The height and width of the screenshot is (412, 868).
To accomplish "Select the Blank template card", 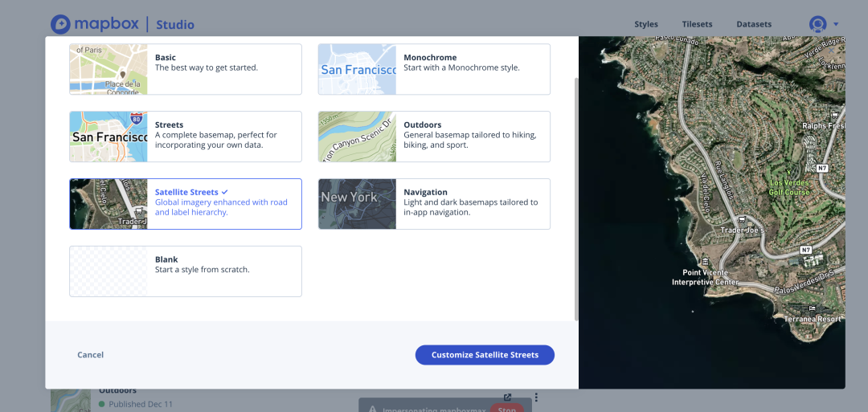I will (186, 271).
